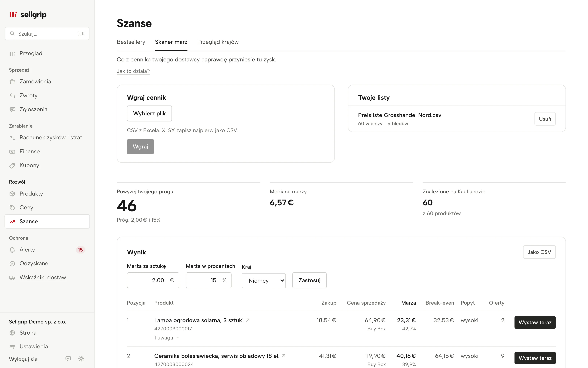Screen dimensions: 588x368
Task: Open Ceny in the sidebar
Action: [x=47, y=207]
